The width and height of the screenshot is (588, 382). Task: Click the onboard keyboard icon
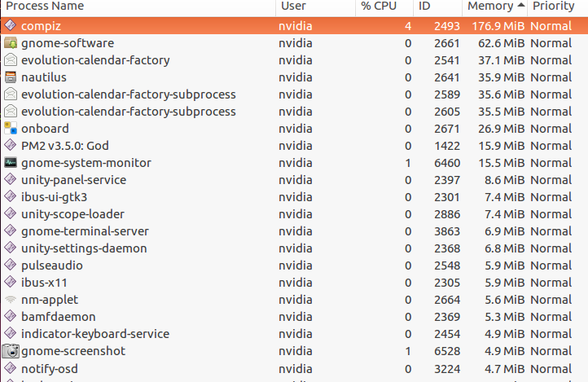tap(11, 128)
